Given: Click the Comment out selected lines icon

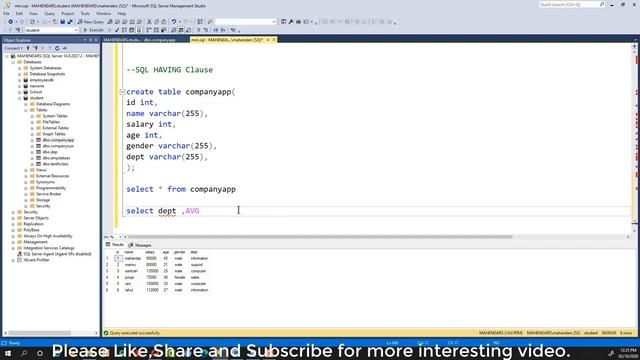Looking at the screenshot, I should (x=198, y=30).
